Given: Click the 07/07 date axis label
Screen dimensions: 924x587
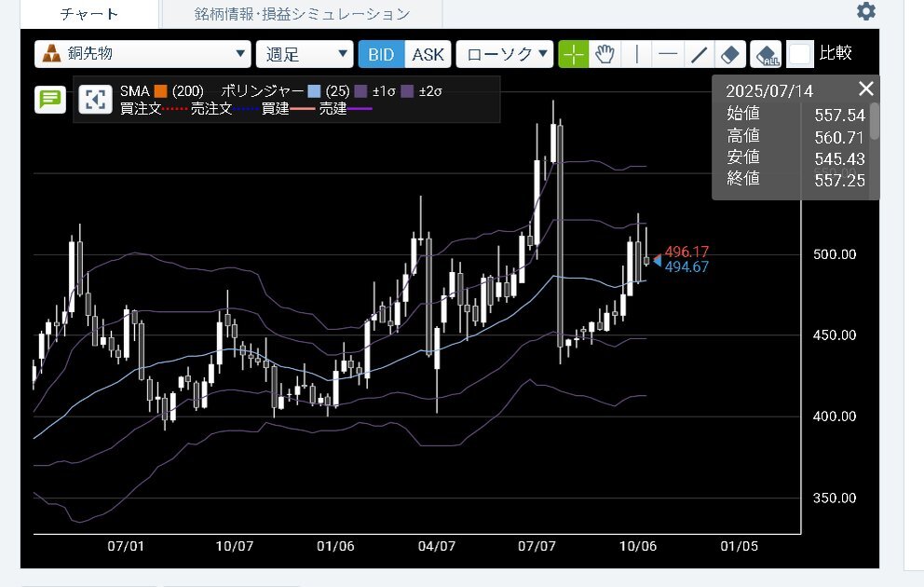Looking at the screenshot, I should tap(537, 546).
